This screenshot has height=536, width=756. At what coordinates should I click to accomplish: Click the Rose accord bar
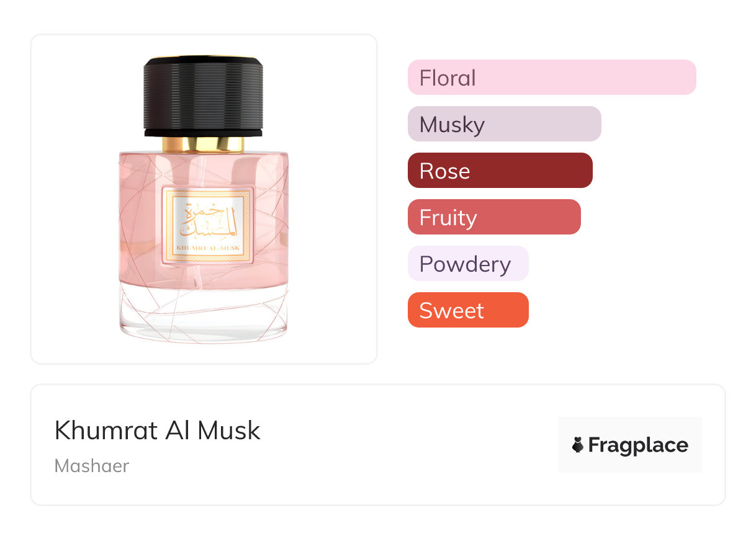coord(500,171)
